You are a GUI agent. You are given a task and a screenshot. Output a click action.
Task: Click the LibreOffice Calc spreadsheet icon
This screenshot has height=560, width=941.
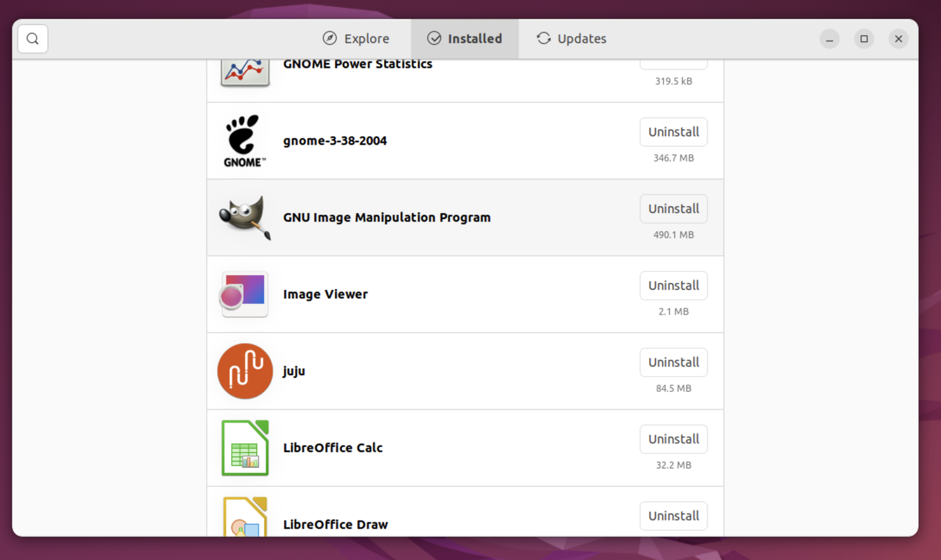tap(245, 447)
